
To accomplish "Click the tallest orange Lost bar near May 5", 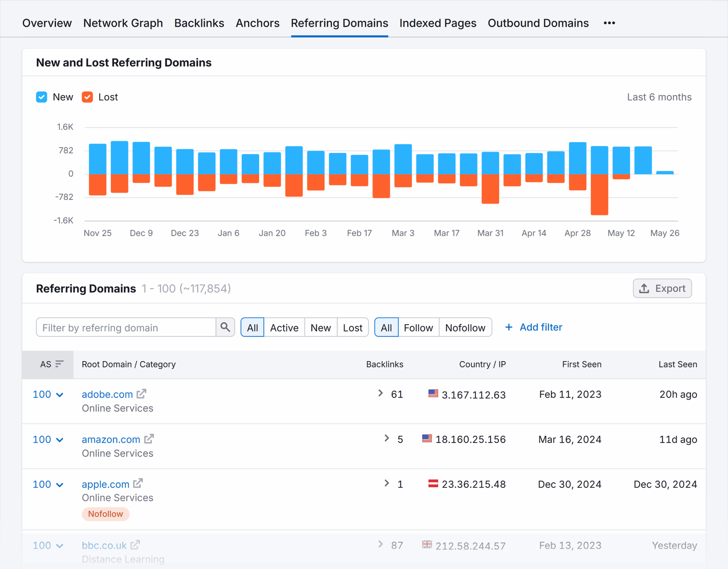I will point(599,195).
